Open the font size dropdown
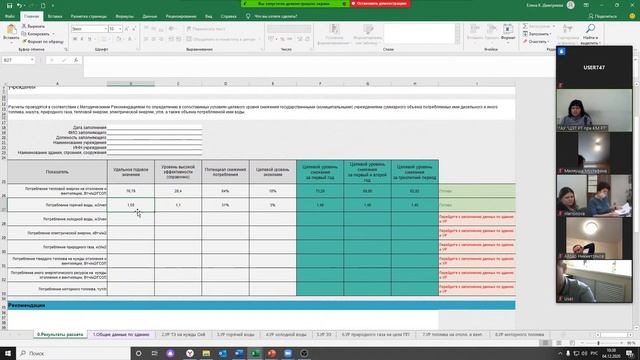 [120, 29]
